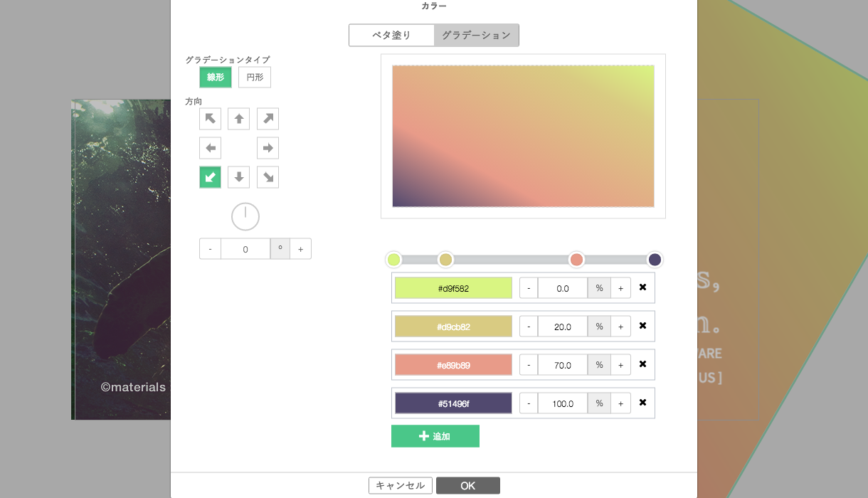The height and width of the screenshot is (498, 868).
Task: Open the #e89b89 color swatch
Action: pos(453,365)
